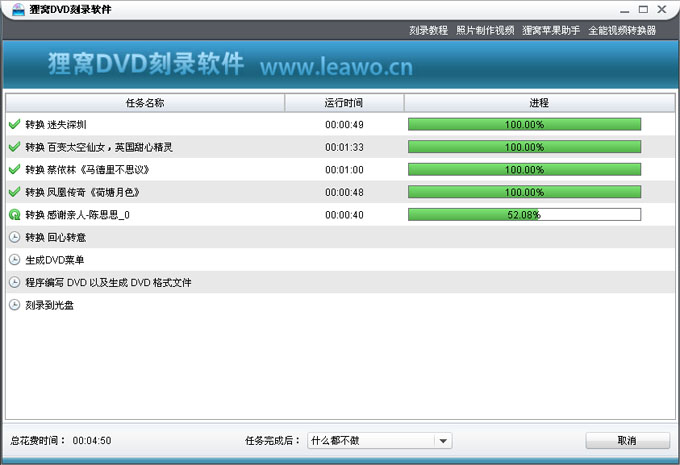The width and height of the screenshot is (680, 465).
Task: Click the checkmark icon for 蔡依林 task
Action: 14,169
